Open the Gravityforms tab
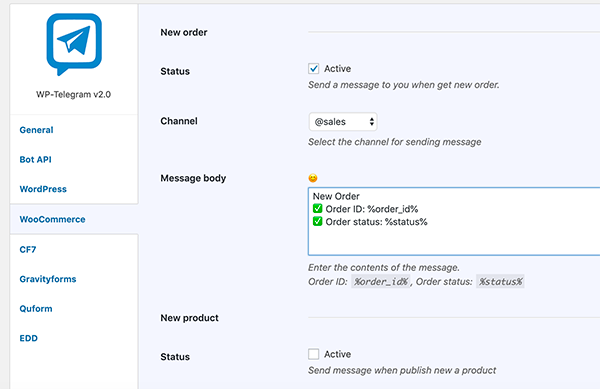600x389 pixels. click(48, 279)
